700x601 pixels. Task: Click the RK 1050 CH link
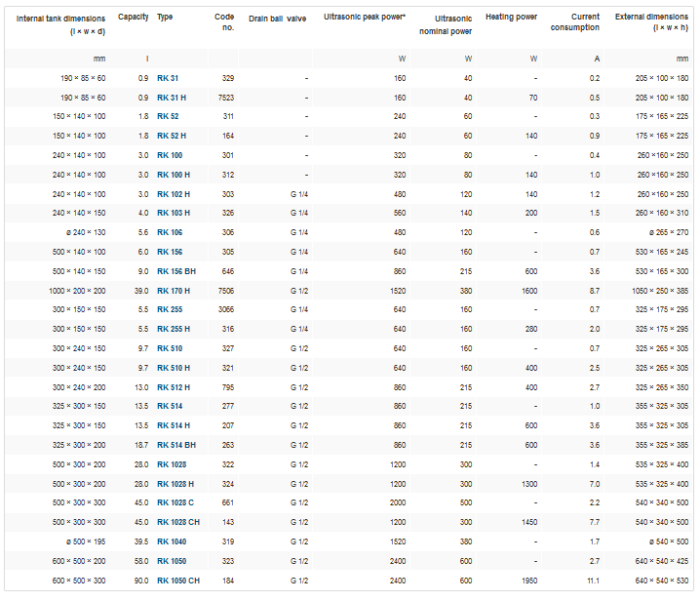point(178,580)
